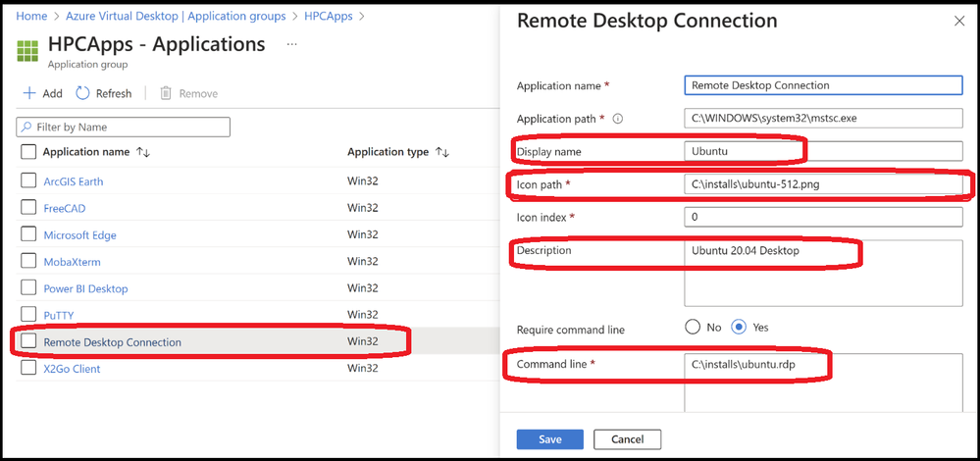Screen dimensions: 980x461
Task: Click the Refresh toolbar button
Action: pos(104,93)
